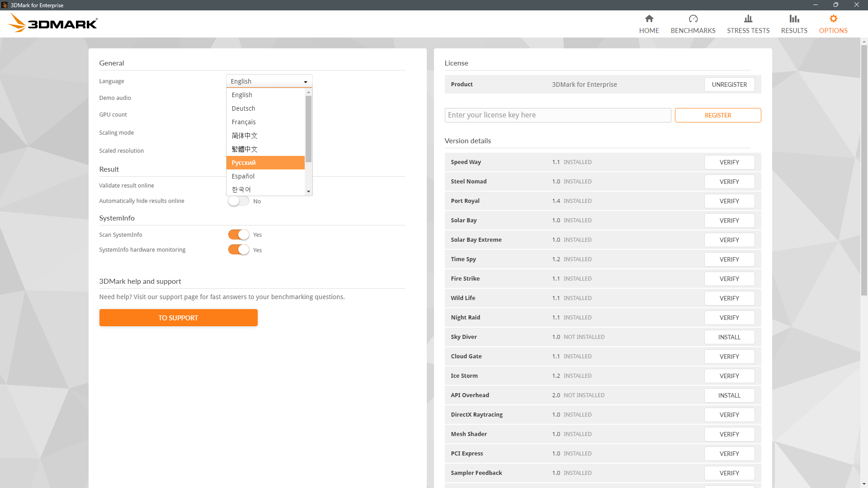Click the 3DMark logo

[53, 23]
